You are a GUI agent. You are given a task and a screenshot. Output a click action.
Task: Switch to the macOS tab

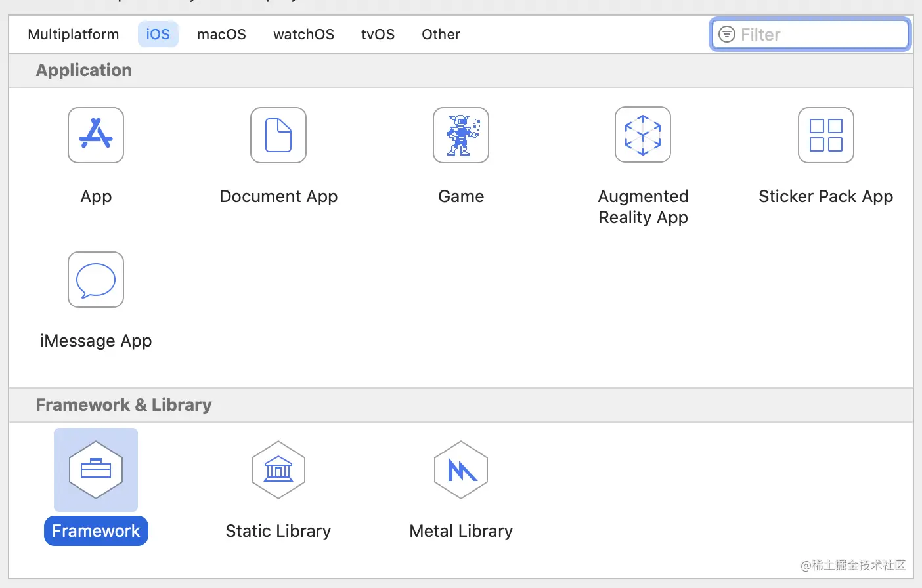[x=221, y=34]
